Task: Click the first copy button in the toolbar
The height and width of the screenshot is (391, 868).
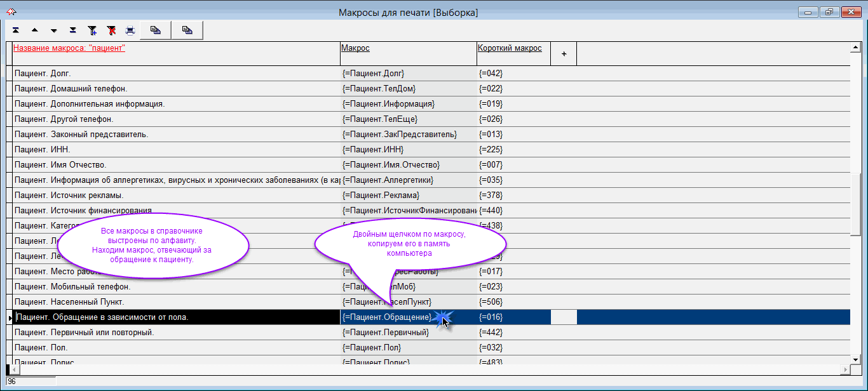Action: (155, 30)
